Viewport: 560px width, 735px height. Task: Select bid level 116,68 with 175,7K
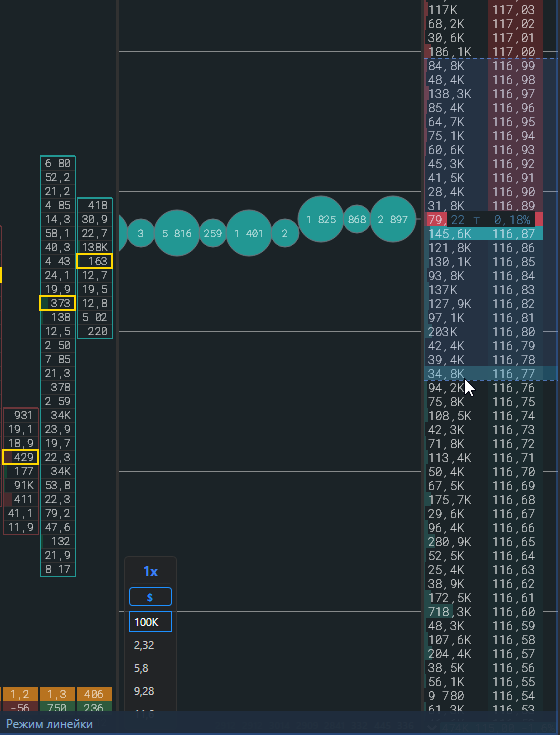(x=485, y=500)
